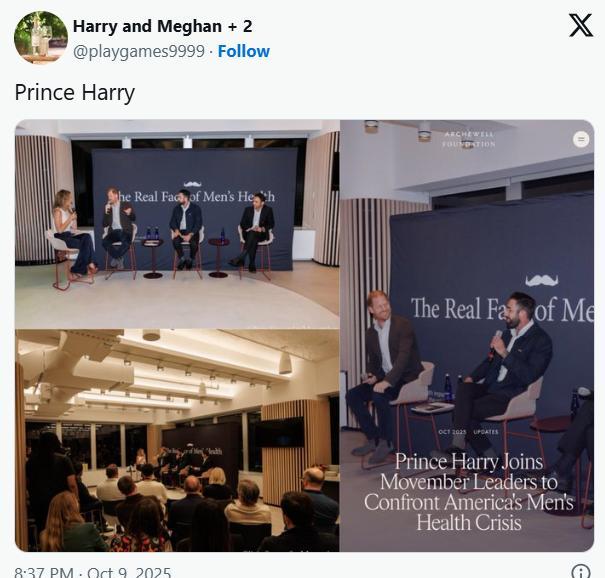Click the "The Real Fa... of Me" backdrop text in right photo

(500, 308)
